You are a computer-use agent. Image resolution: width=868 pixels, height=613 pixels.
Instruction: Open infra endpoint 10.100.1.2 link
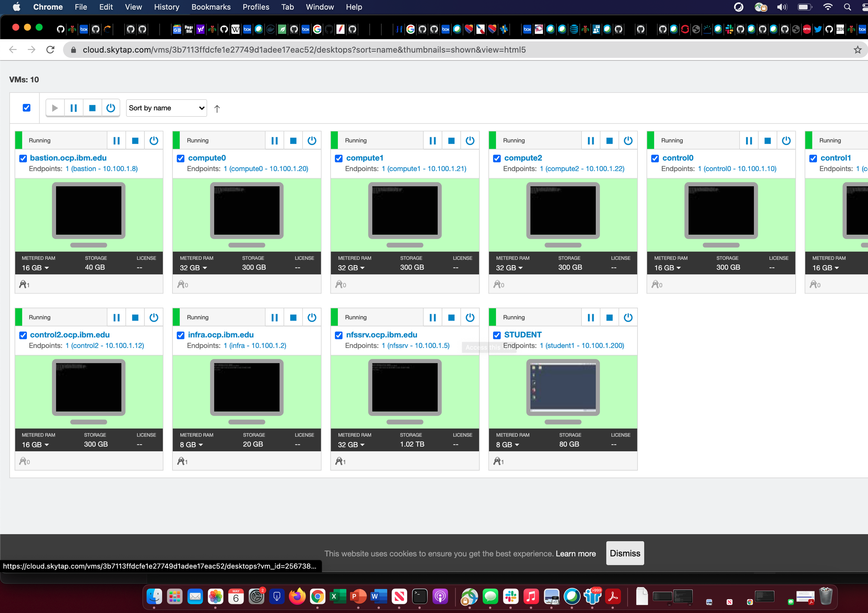click(255, 346)
